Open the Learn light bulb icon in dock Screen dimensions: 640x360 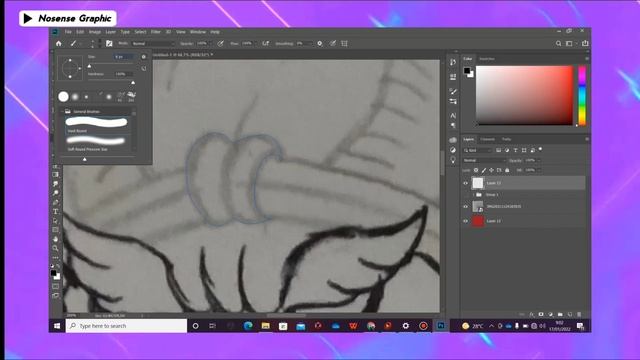453,160
